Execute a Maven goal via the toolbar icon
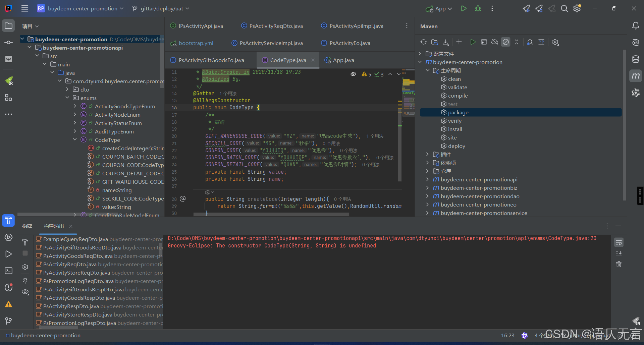Viewport: 644px width, 345px height. point(484,42)
